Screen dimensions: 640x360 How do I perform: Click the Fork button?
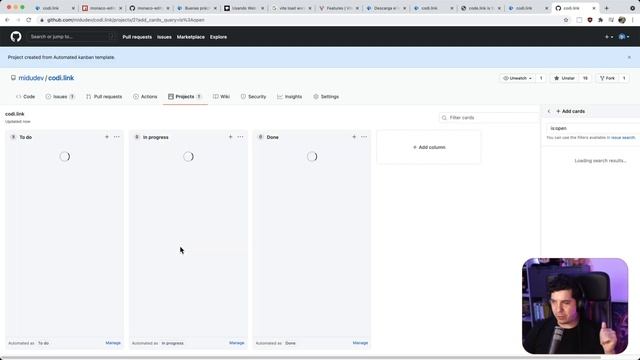(x=607, y=78)
